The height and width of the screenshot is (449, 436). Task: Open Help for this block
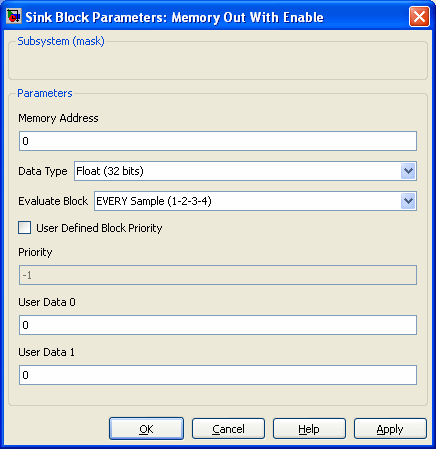pyautogui.click(x=309, y=429)
